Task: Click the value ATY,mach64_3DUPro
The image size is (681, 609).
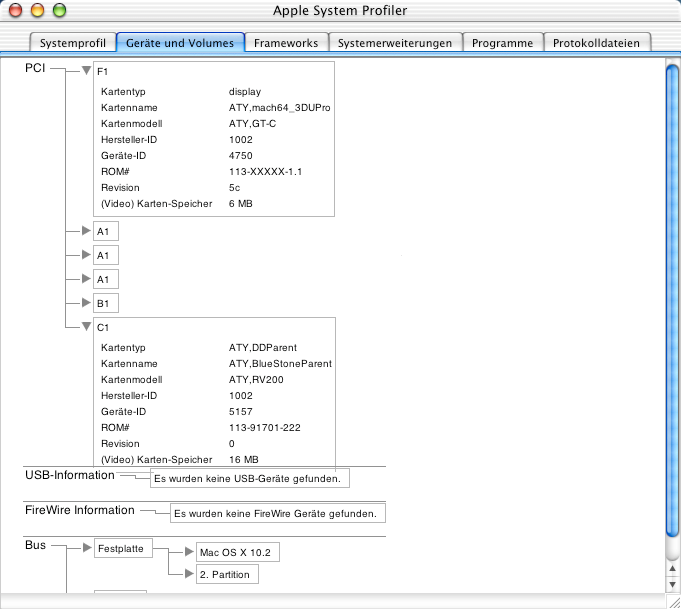Action: click(279, 108)
